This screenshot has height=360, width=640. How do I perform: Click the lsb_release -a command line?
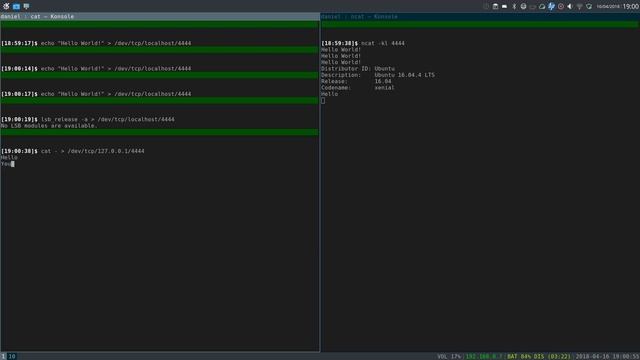pos(88,119)
